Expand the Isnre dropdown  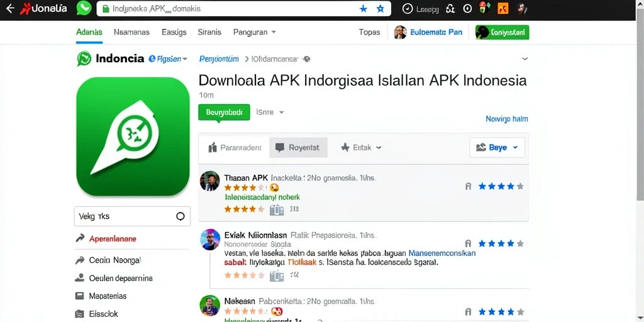click(x=270, y=112)
